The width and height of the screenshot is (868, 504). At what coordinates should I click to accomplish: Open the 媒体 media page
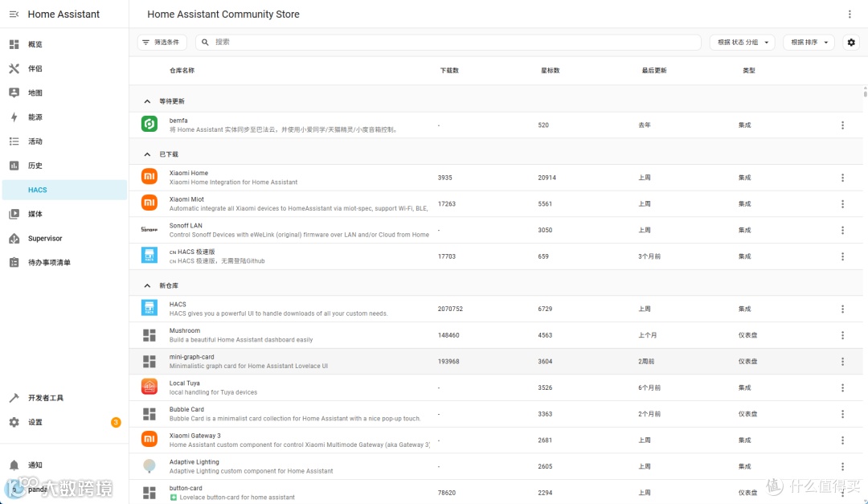[x=64, y=214]
